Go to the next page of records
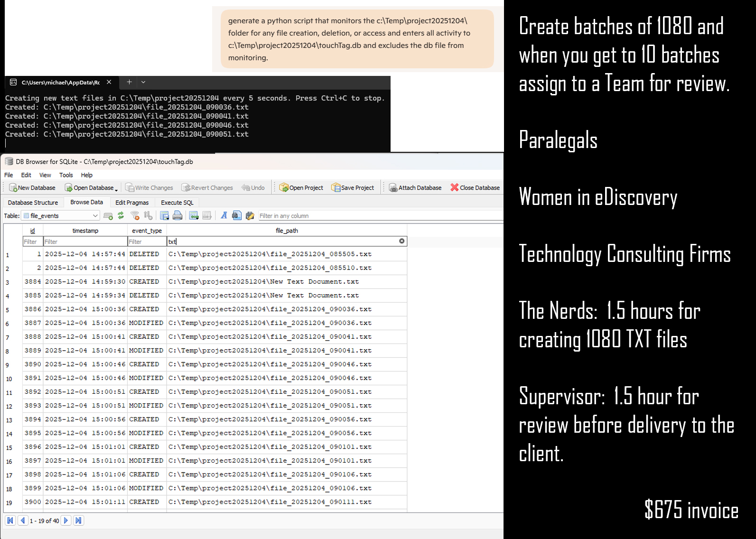Image resolution: width=756 pixels, height=539 pixels. click(x=66, y=520)
